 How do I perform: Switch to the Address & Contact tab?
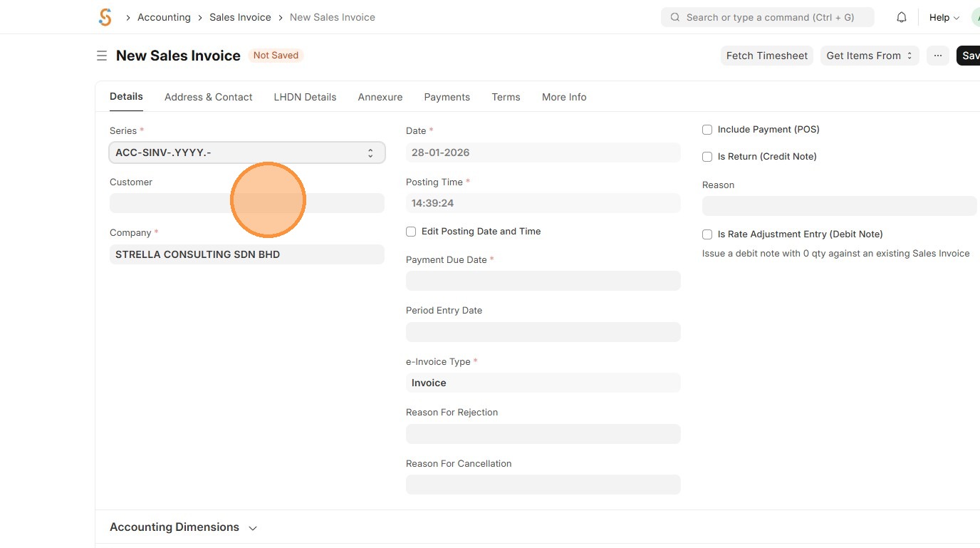(208, 97)
